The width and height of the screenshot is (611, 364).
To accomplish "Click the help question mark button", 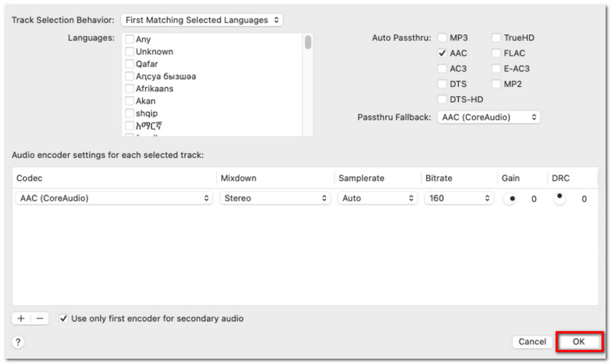I will tap(18, 343).
